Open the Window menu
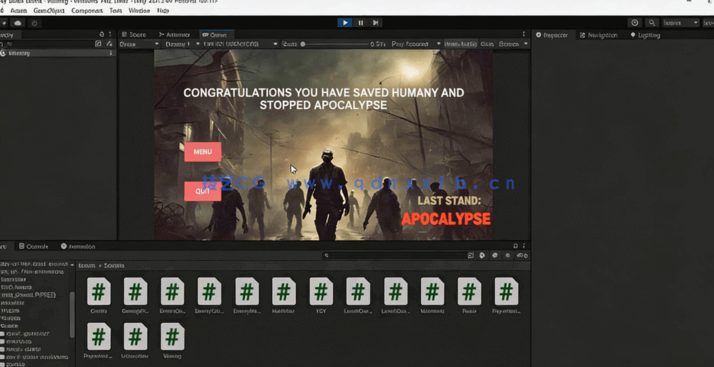 [x=139, y=10]
